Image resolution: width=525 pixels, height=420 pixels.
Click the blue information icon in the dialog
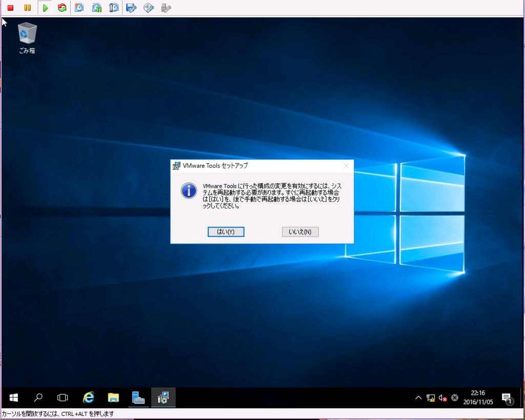189,191
